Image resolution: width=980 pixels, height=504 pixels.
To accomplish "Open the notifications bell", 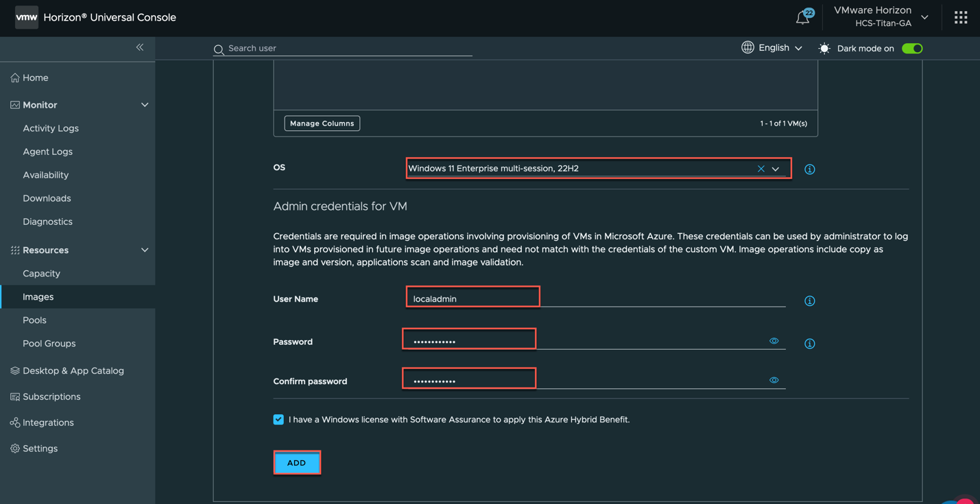I will pos(802,18).
